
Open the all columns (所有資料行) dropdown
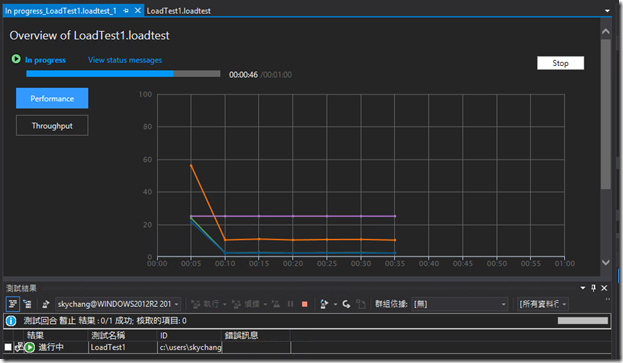pyautogui.click(x=542, y=304)
